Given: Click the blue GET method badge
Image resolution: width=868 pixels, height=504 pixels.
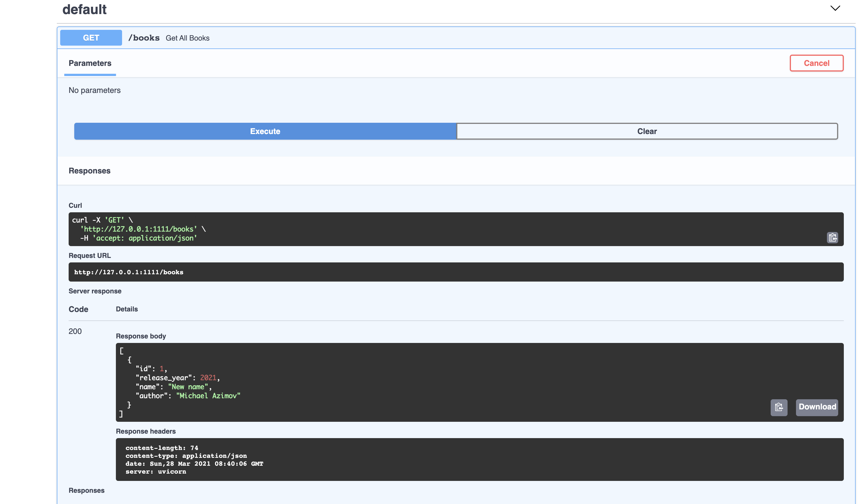Looking at the screenshot, I should tap(91, 38).
